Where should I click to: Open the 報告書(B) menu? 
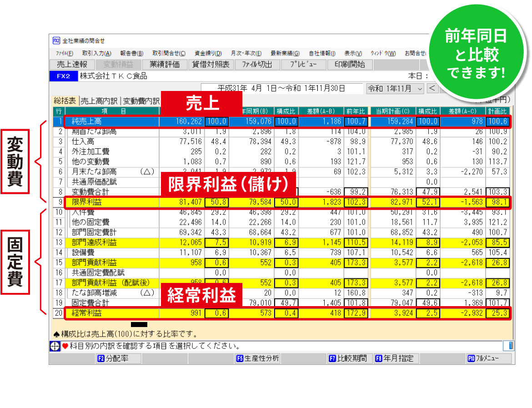tap(131, 53)
